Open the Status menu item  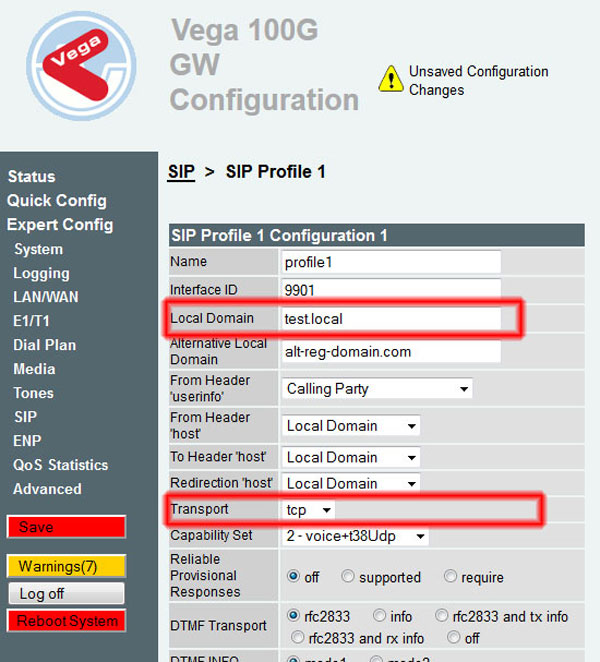point(32,176)
